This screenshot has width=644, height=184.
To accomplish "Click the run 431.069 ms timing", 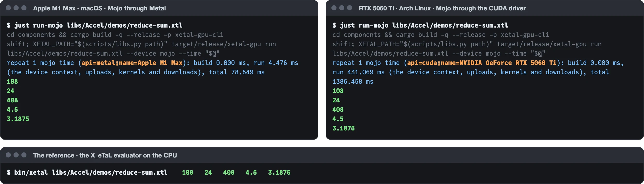I will 358,72.
